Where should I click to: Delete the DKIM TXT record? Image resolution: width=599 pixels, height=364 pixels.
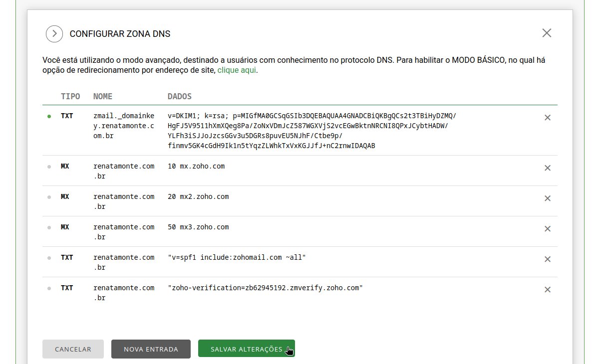click(547, 118)
